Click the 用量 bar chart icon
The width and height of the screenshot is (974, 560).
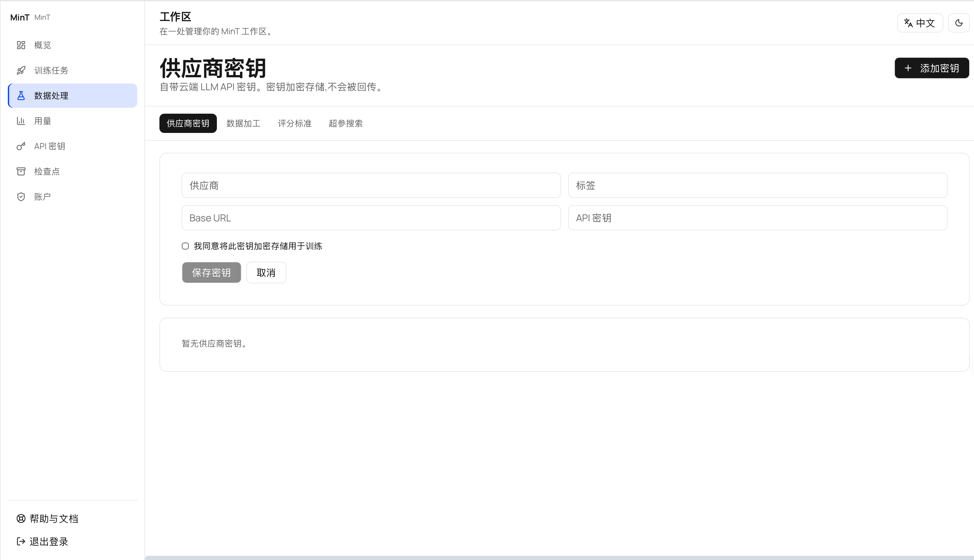pyautogui.click(x=21, y=121)
